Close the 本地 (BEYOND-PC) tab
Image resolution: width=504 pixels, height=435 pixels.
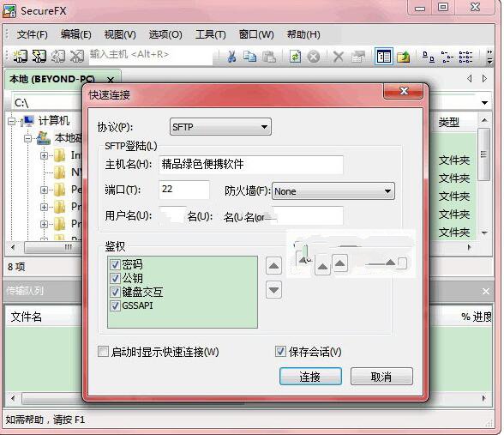(x=111, y=80)
